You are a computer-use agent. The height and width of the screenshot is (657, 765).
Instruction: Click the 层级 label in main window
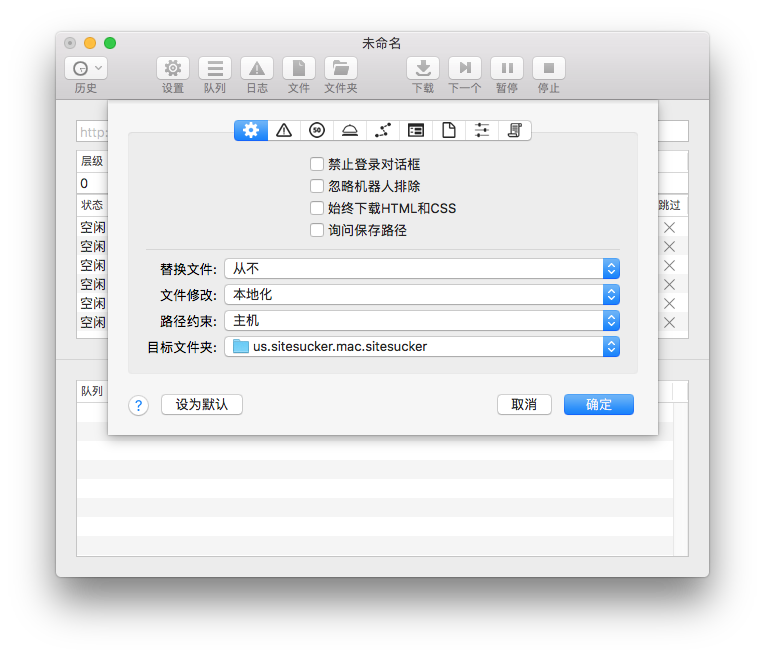[x=92, y=161]
